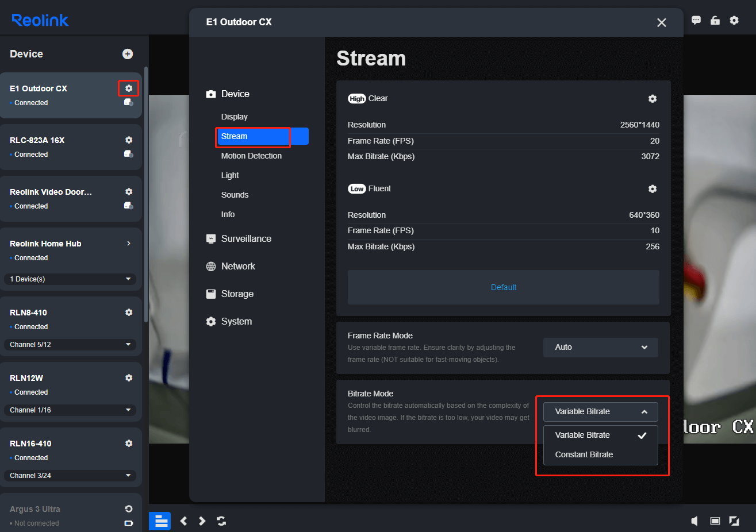Click screen aspect ratio icon
Viewport: 756px width, 532px height.
click(x=715, y=521)
